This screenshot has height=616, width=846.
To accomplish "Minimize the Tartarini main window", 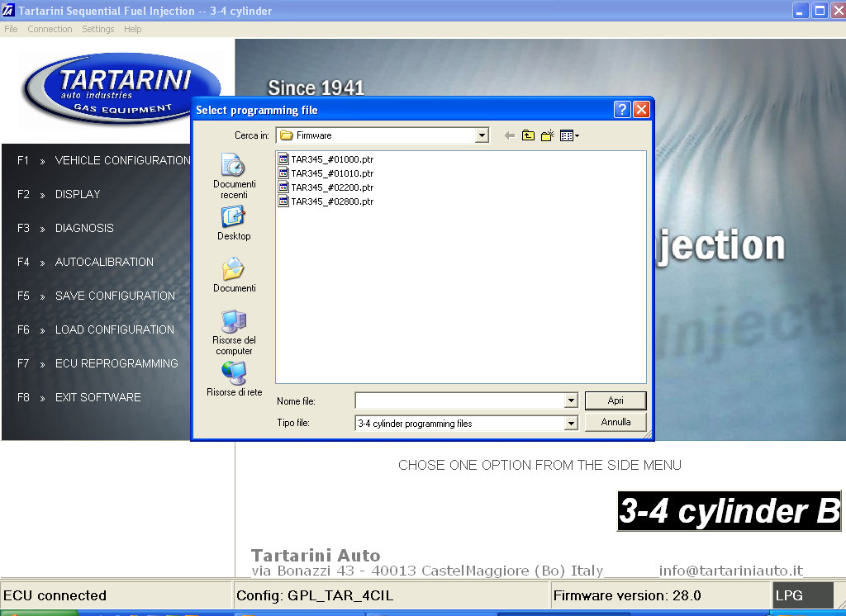I will tap(800, 11).
